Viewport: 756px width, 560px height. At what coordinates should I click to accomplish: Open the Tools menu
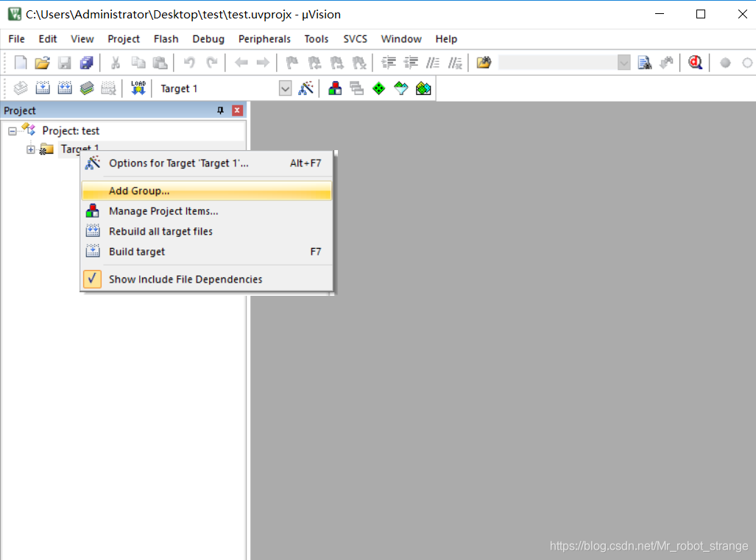[x=317, y=38]
